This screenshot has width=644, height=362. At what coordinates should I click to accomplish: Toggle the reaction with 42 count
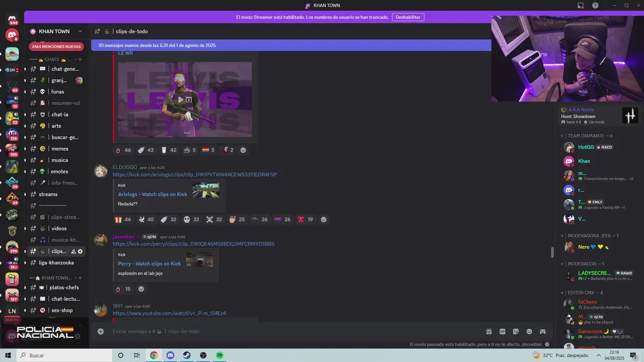point(169,150)
